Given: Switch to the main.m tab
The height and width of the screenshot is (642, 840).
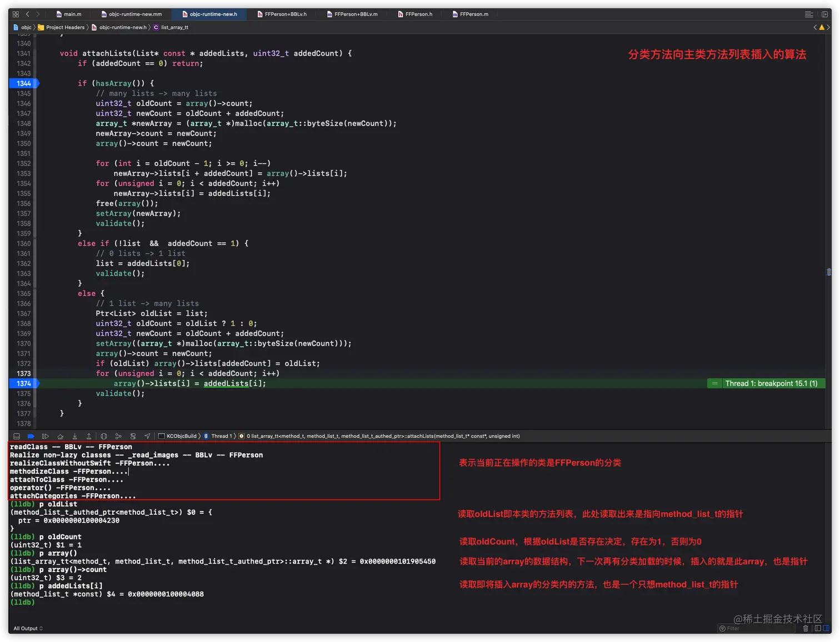Looking at the screenshot, I should (x=69, y=14).
